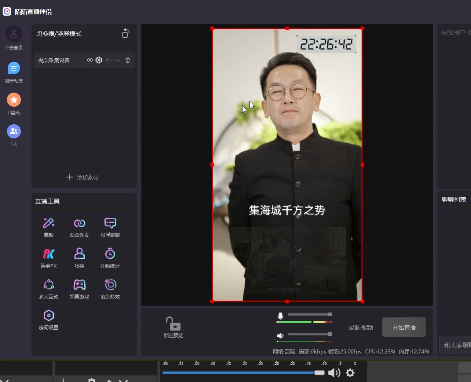Open the stopwatch timer tool
The width and height of the screenshot is (471, 382).
(110, 254)
